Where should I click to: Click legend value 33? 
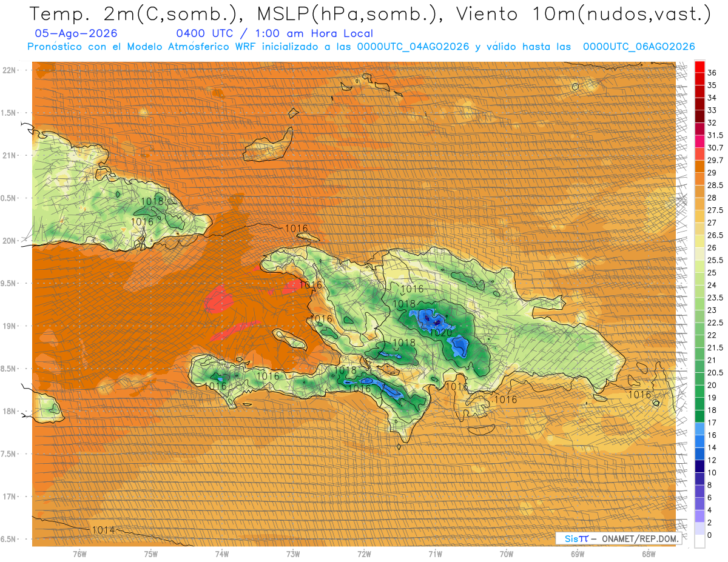point(712,110)
